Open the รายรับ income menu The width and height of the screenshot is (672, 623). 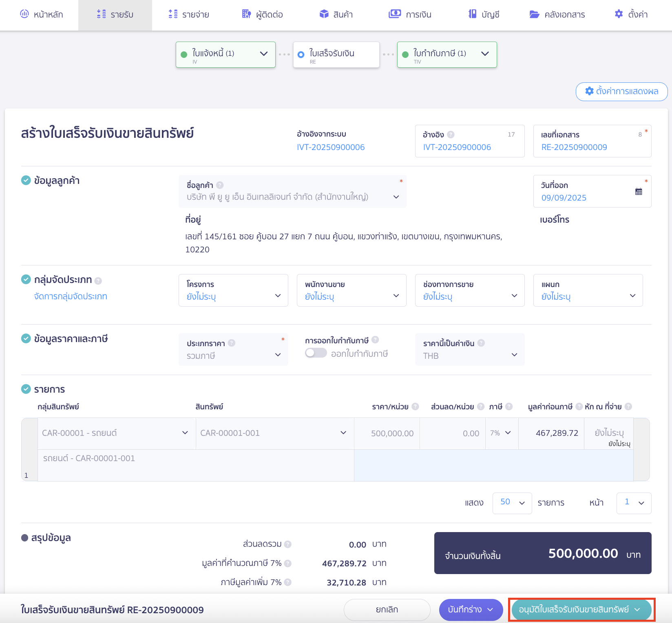click(115, 15)
